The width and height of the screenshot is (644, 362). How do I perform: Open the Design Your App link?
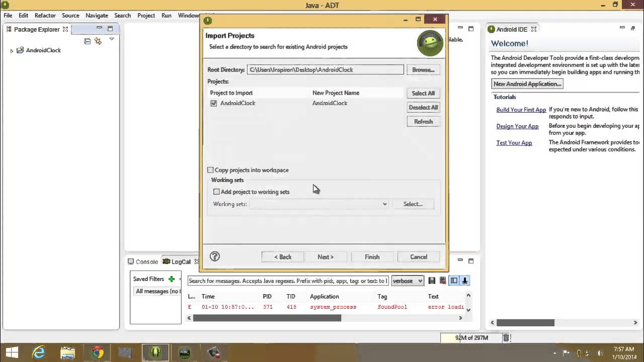coord(517,126)
